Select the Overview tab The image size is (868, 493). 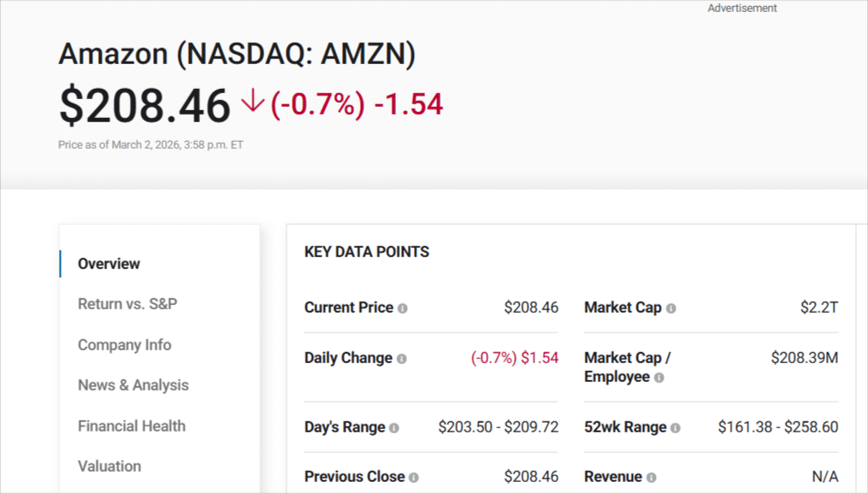(x=109, y=264)
